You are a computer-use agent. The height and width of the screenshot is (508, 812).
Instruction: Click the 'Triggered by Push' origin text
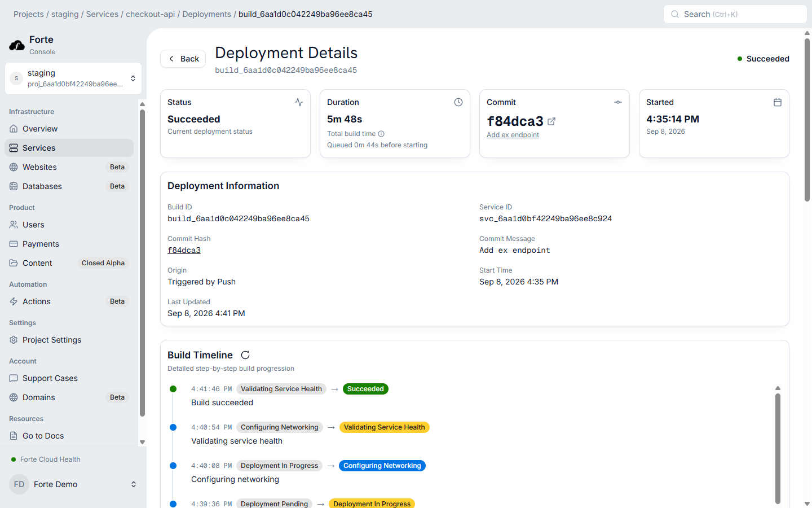tap(201, 282)
